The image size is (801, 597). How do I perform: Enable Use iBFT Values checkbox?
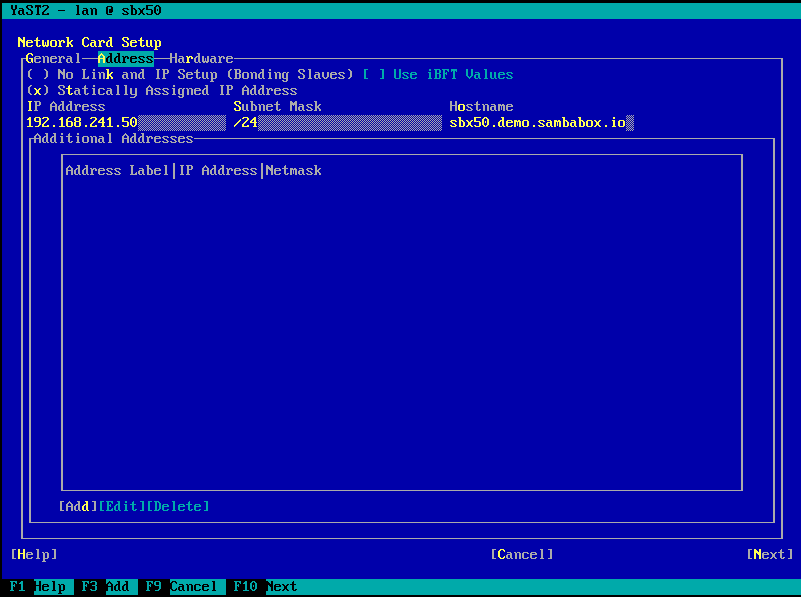(x=438, y=75)
